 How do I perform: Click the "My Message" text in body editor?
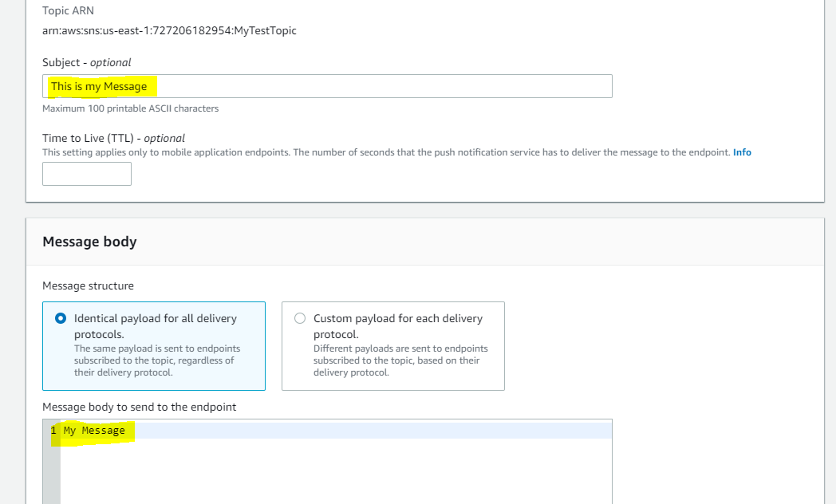(94, 431)
